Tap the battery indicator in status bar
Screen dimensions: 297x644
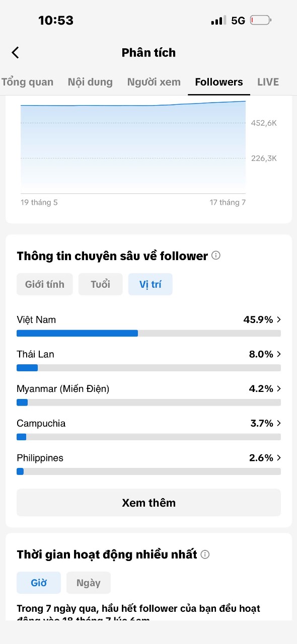click(x=261, y=21)
